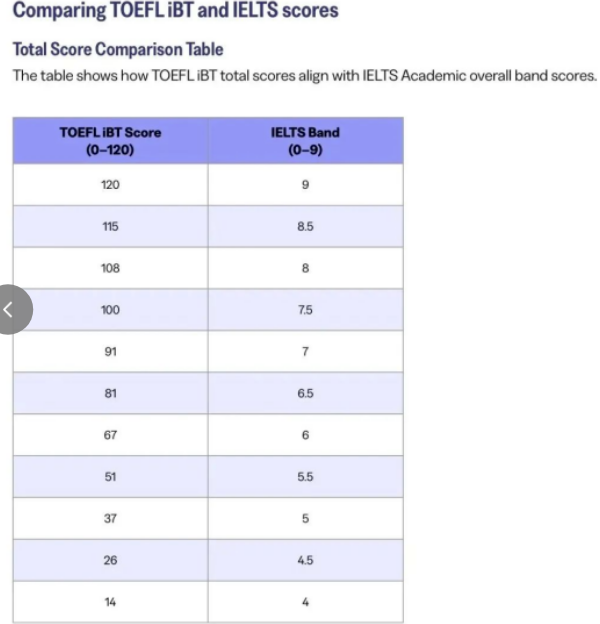Click the 'Comparing TOEFL iBT and IELTS scores' heading
This screenshot has height=624, width=600.
(x=175, y=12)
